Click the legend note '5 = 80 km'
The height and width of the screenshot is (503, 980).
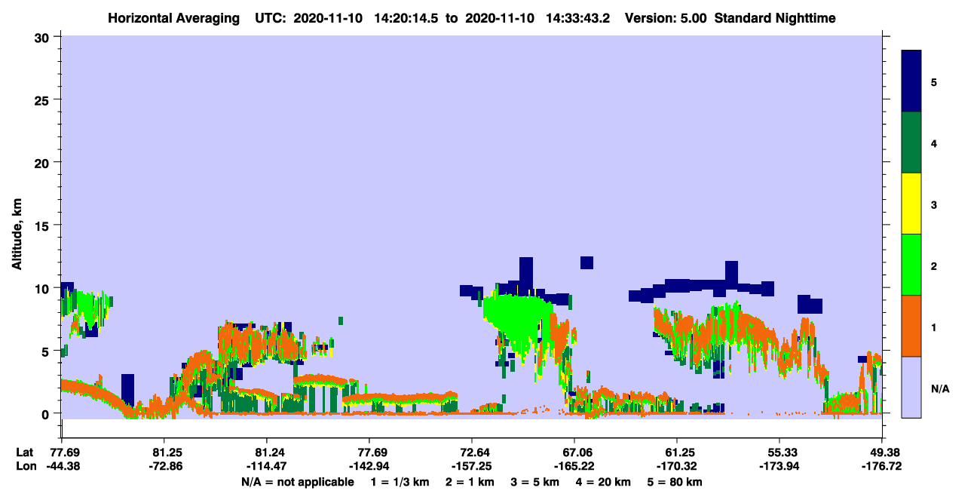coord(675,482)
